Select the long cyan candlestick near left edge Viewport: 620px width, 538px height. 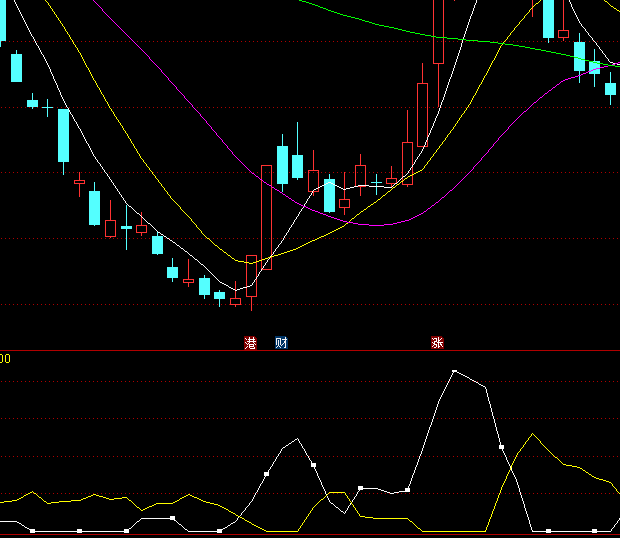63,135
